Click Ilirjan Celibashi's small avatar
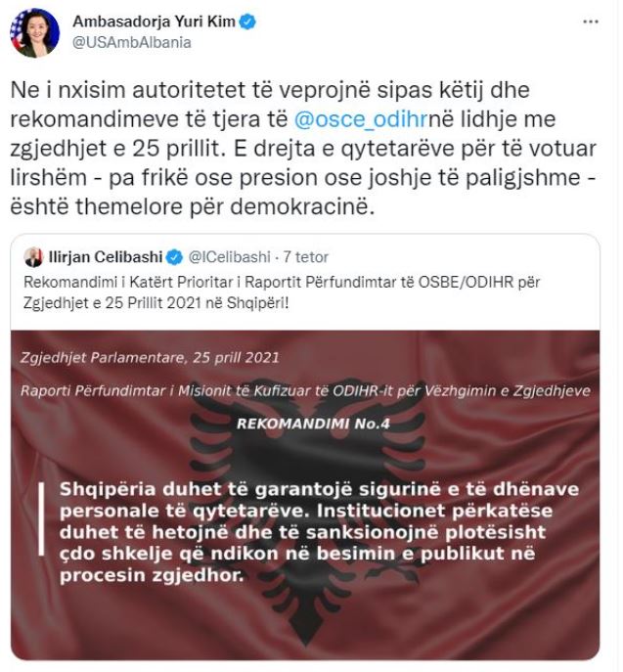Image resolution: width=623 pixels, height=672 pixels. [33, 257]
